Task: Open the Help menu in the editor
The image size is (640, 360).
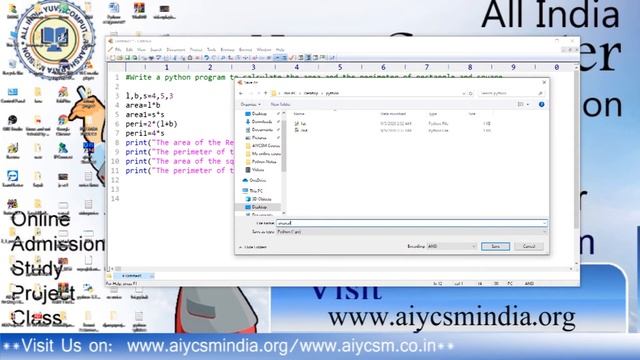Action: pyautogui.click(x=280, y=50)
